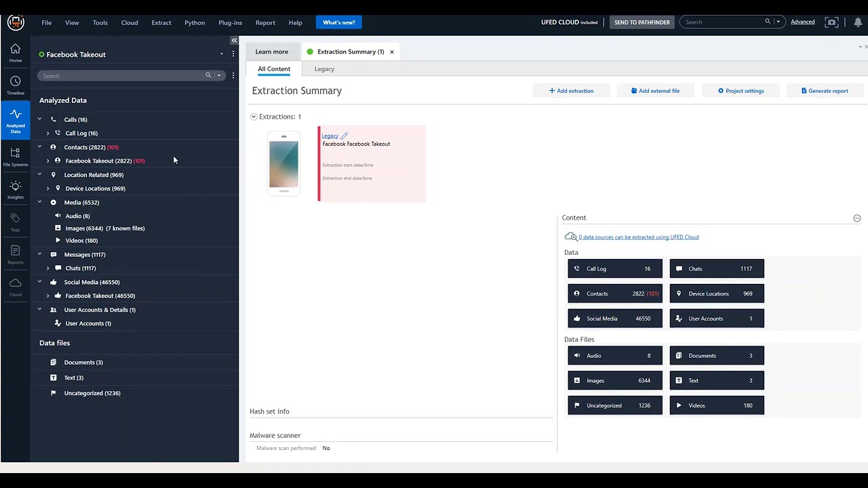The height and width of the screenshot is (488, 868).
Task: Expand the Call Log (16) tree node
Action: click(x=47, y=134)
